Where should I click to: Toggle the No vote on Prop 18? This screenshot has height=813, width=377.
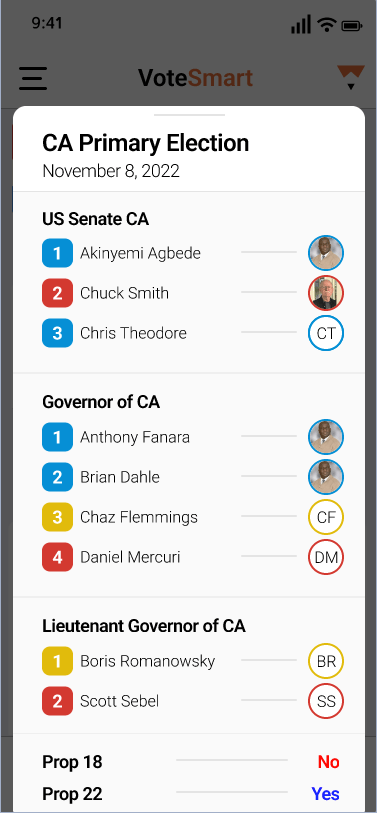point(329,762)
